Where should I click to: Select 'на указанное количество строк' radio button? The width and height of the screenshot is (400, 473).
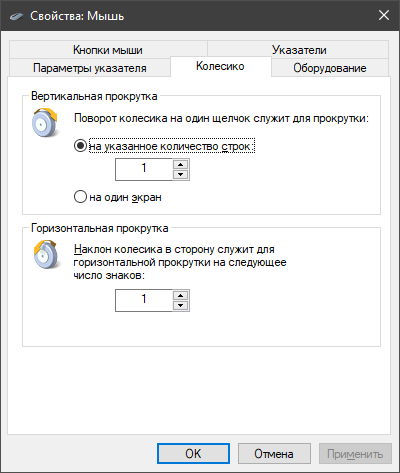point(80,146)
